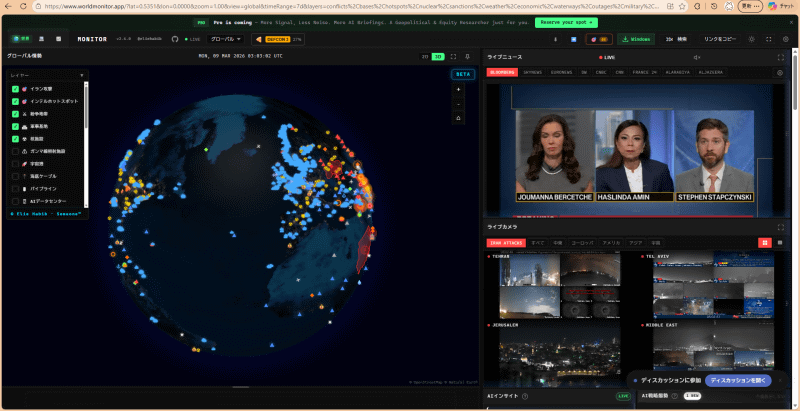Unmute the live news audio
The width and height of the screenshot is (800, 411).
click(x=697, y=58)
